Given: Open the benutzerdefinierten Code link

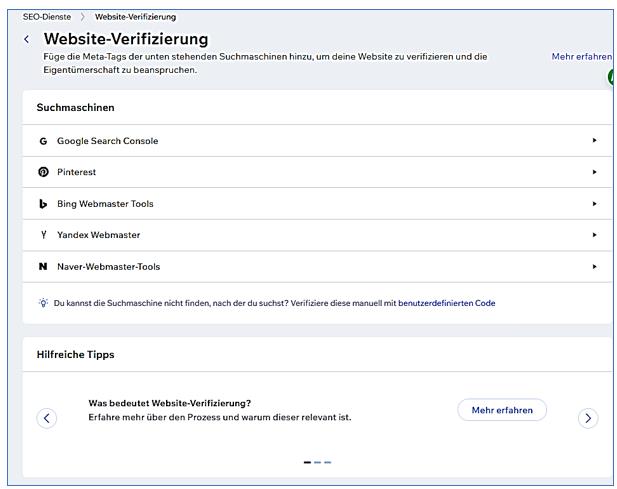Looking at the screenshot, I should point(447,303).
